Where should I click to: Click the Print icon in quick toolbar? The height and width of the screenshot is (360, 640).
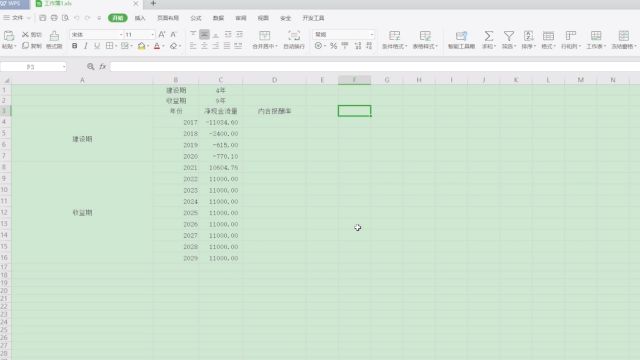coord(54,18)
